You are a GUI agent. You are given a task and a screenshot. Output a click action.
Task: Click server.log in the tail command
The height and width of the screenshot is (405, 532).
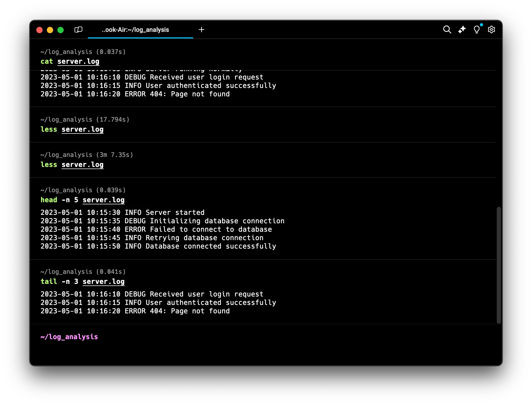coord(103,281)
